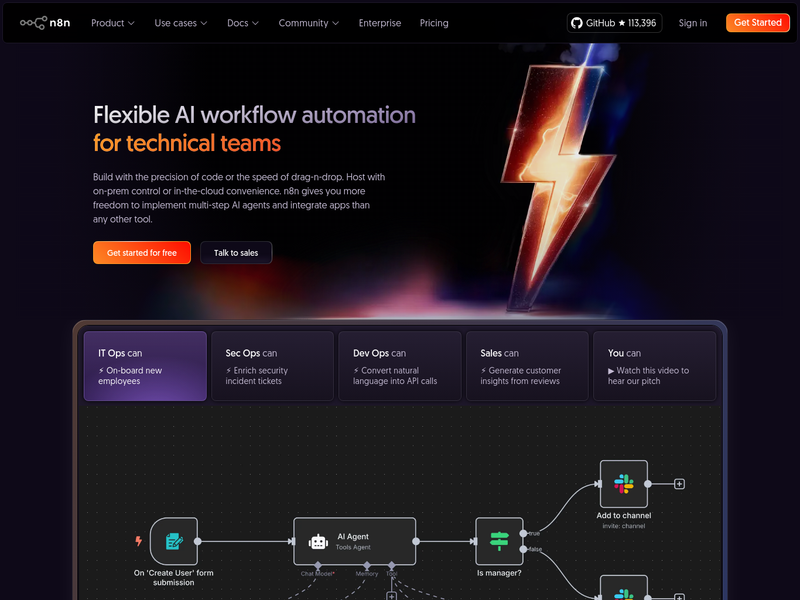The image size is (800, 600).
Task: Click the Get Started header button
Action: tap(758, 22)
